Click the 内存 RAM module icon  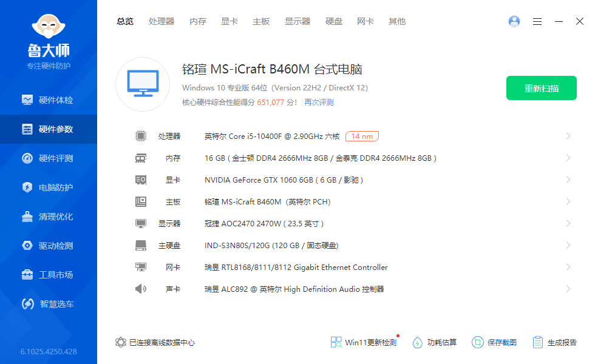coord(141,158)
